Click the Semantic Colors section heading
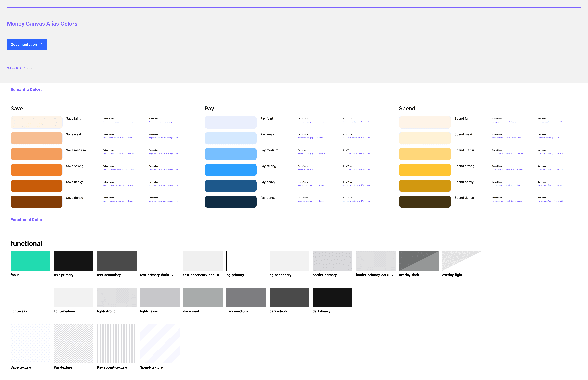This screenshot has height=380, width=588. (26, 90)
